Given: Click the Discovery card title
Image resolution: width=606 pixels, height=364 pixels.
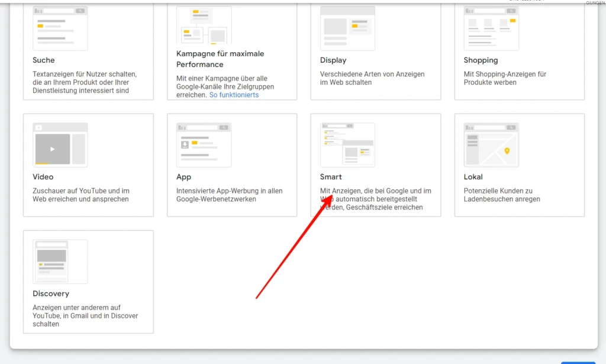Looking at the screenshot, I should tap(51, 294).
